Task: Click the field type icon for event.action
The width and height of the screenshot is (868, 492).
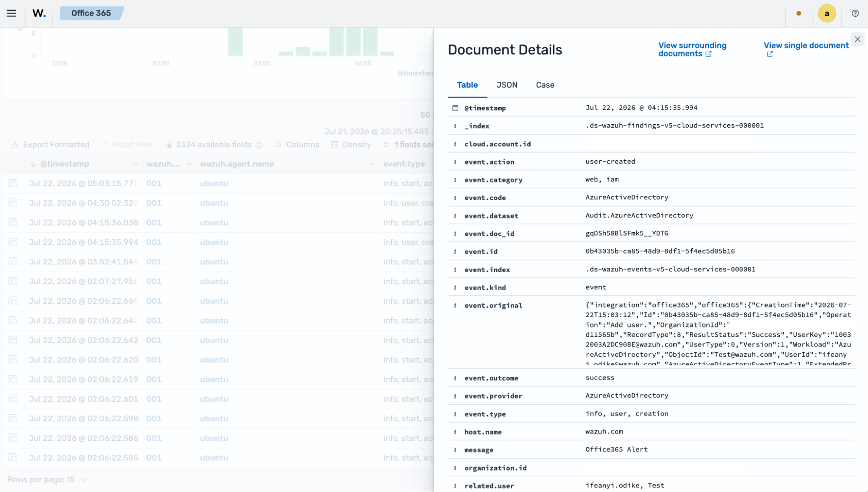Action: pos(455,162)
